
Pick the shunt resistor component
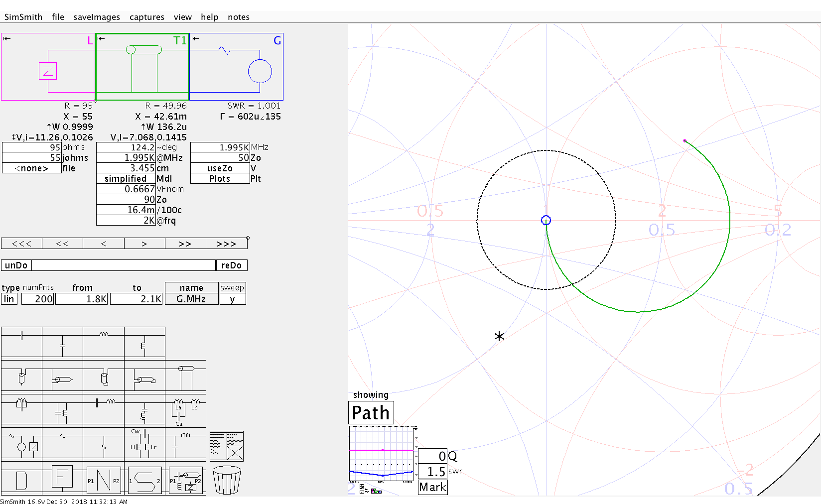[104, 443]
